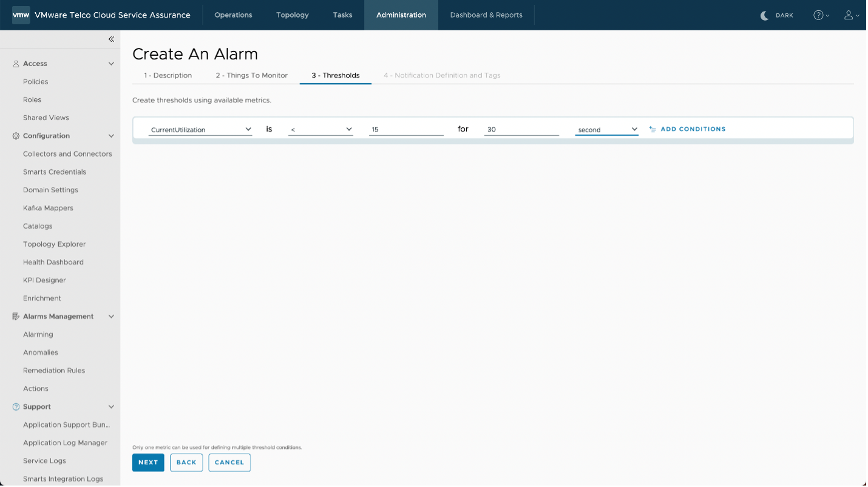Screen dimensions: 868x487
Task: Collapse the Access section chevron
Action: pyautogui.click(x=111, y=64)
